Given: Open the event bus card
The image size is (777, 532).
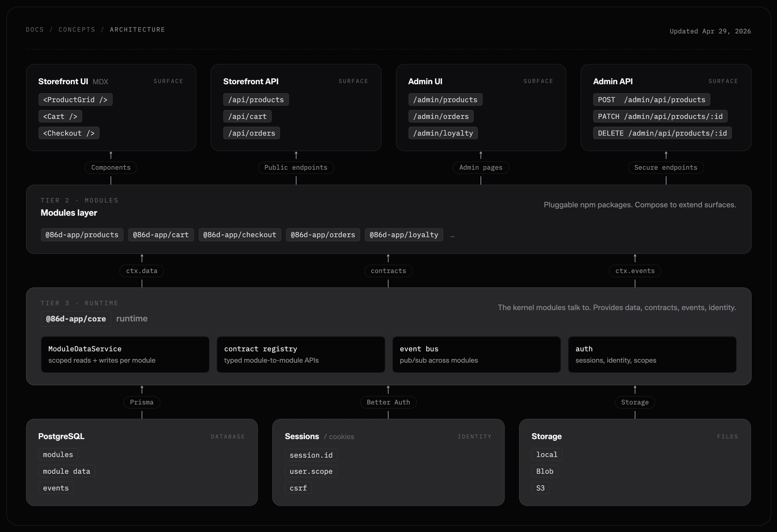Looking at the screenshot, I should (476, 354).
